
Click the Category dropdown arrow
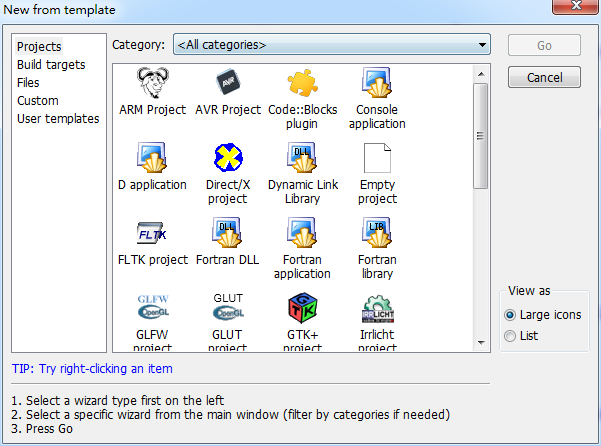tap(482, 45)
